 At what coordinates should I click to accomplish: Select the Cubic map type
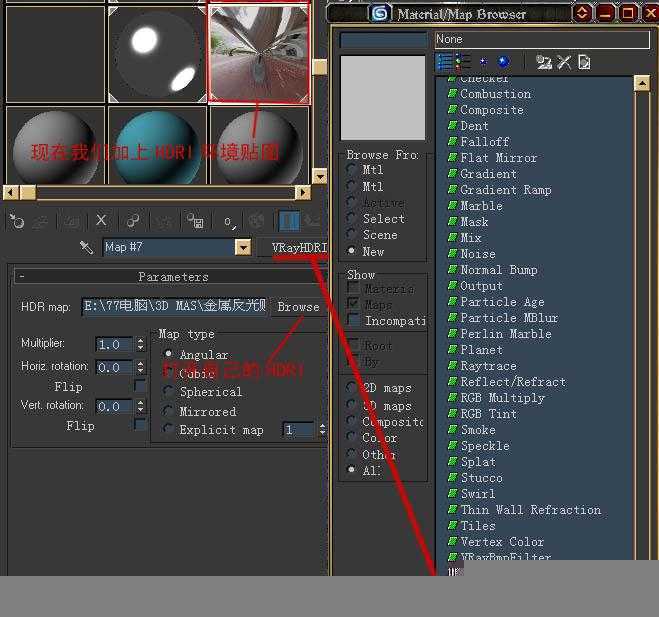(x=168, y=372)
